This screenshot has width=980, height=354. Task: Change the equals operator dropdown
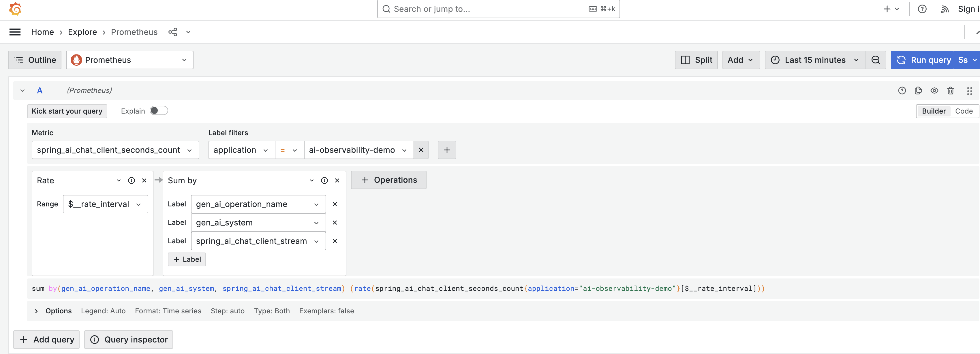click(289, 150)
